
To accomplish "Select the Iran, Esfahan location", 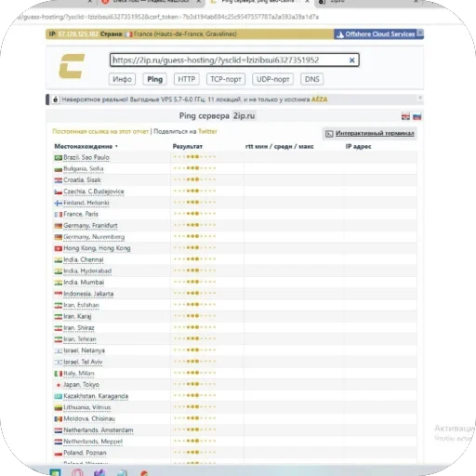I will point(81,305).
